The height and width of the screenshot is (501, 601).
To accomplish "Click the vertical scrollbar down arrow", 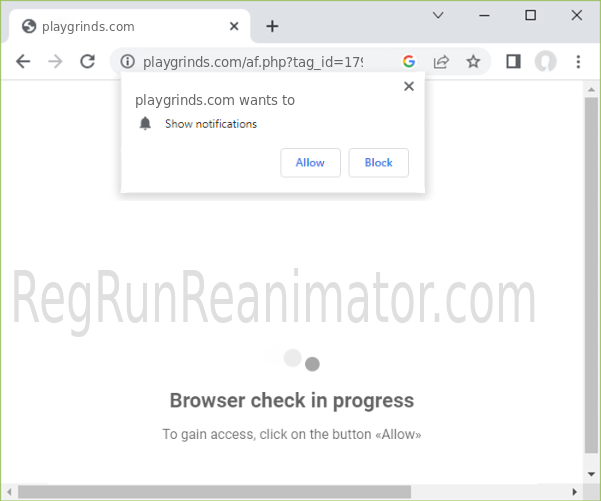I will pyautogui.click(x=590, y=474).
